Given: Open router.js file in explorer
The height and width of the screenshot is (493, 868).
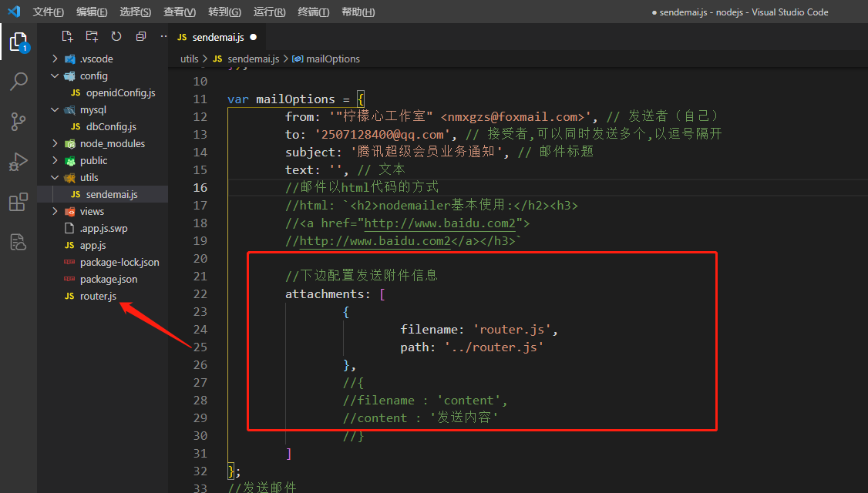Looking at the screenshot, I should pos(98,296).
